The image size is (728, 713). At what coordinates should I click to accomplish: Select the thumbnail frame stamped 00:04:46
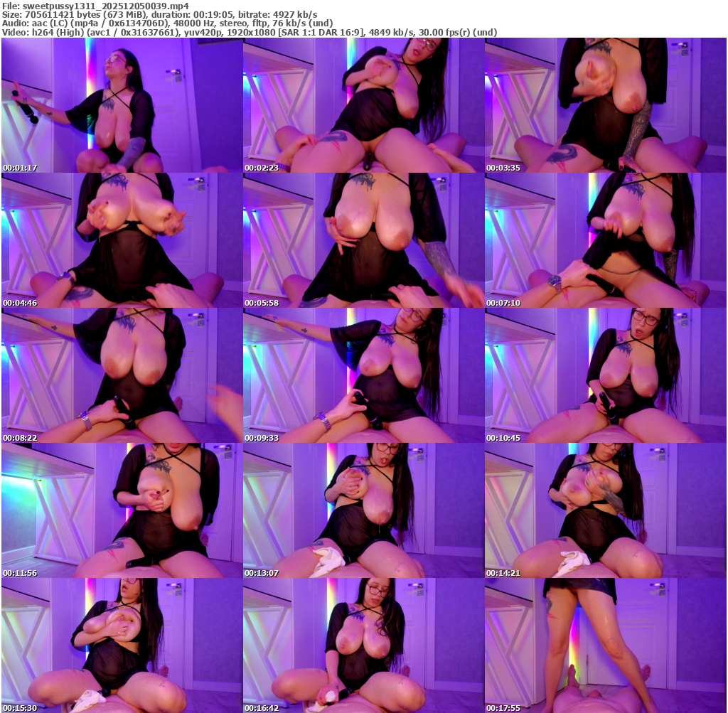click(x=122, y=240)
